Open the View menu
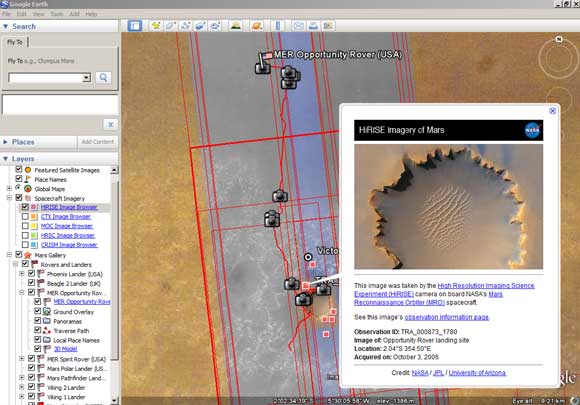The width and height of the screenshot is (580, 405). (38, 14)
